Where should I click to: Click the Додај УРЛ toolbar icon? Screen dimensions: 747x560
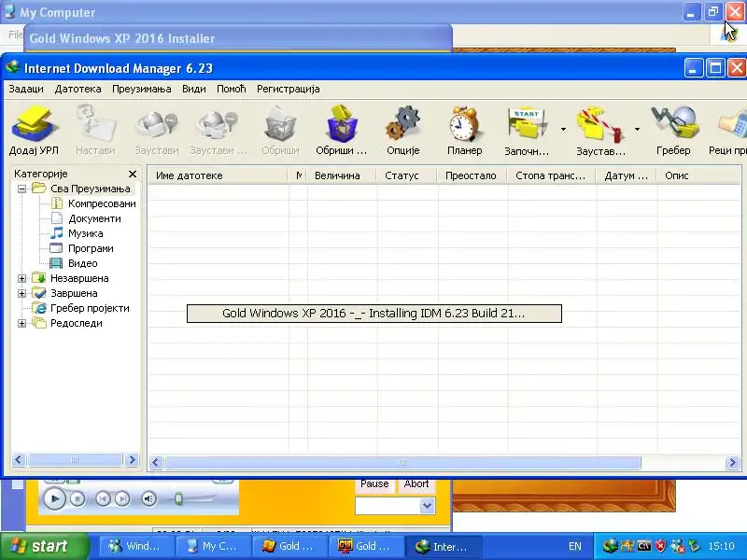pos(34,130)
